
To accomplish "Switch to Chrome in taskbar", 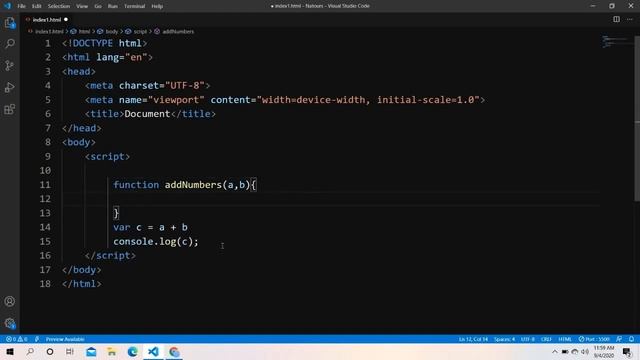I will (174, 352).
